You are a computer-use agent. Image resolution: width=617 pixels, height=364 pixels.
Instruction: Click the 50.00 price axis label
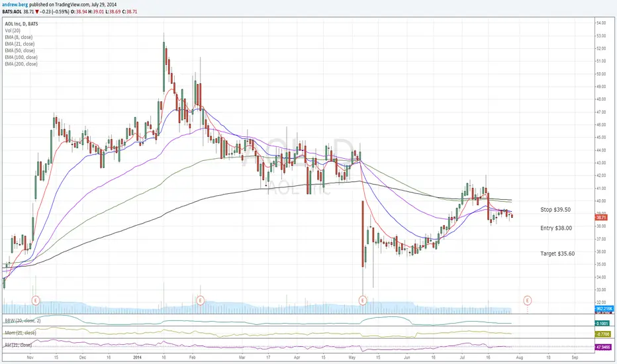tap(601, 74)
